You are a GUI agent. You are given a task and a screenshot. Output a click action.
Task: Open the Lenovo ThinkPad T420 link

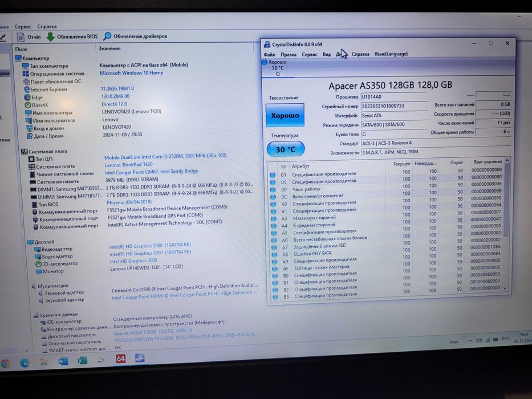pyautogui.click(x=129, y=165)
